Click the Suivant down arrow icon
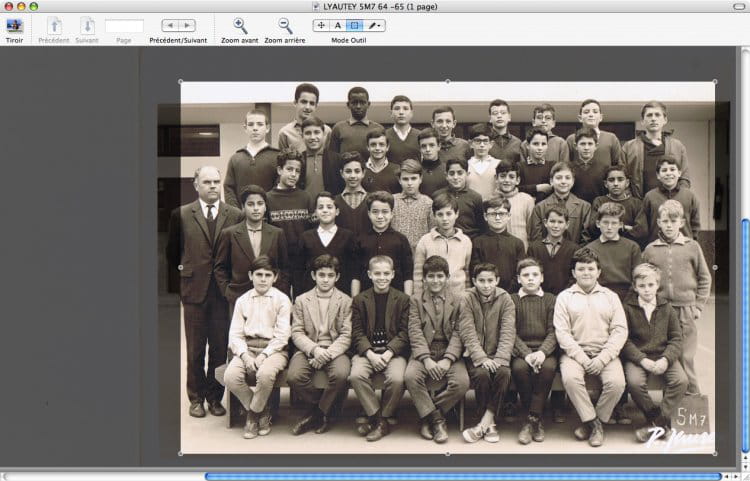The width and height of the screenshot is (750, 481). coord(87,25)
